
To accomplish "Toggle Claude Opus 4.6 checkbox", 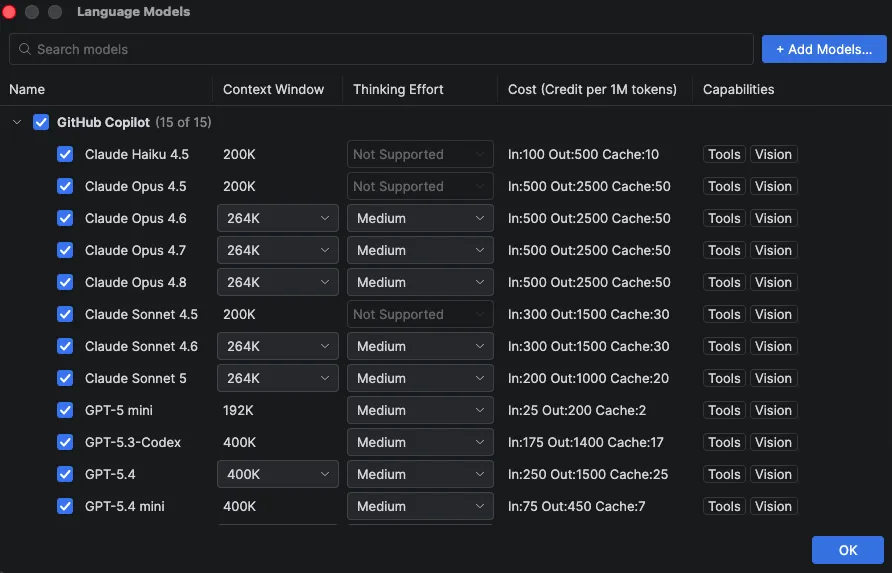I will click(65, 218).
